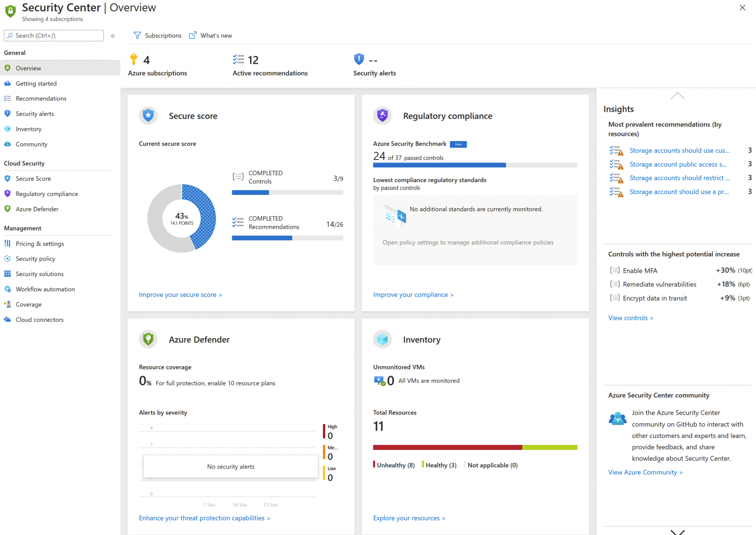Click the Security solutions grid icon
The width and height of the screenshot is (756, 535).
[x=7, y=274]
